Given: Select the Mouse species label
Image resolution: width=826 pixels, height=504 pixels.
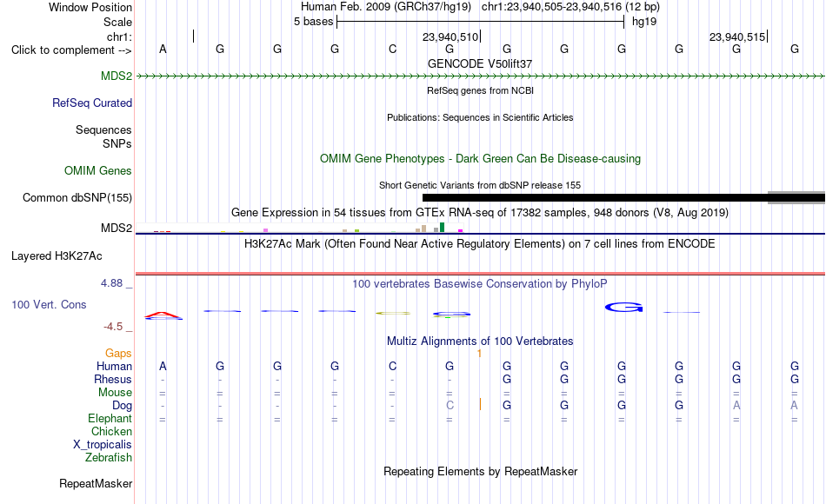Looking at the screenshot, I should [x=115, y=393].
